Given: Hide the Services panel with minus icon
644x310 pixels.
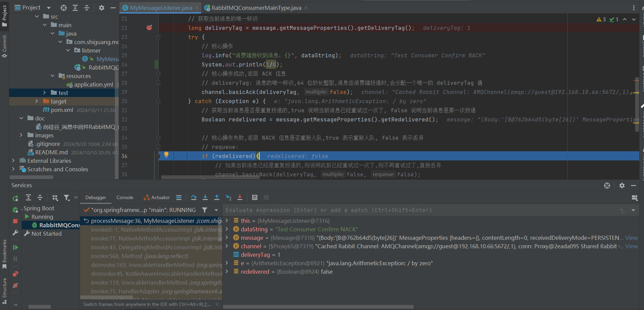Looking at the screenshot, I should coord(633,185).
